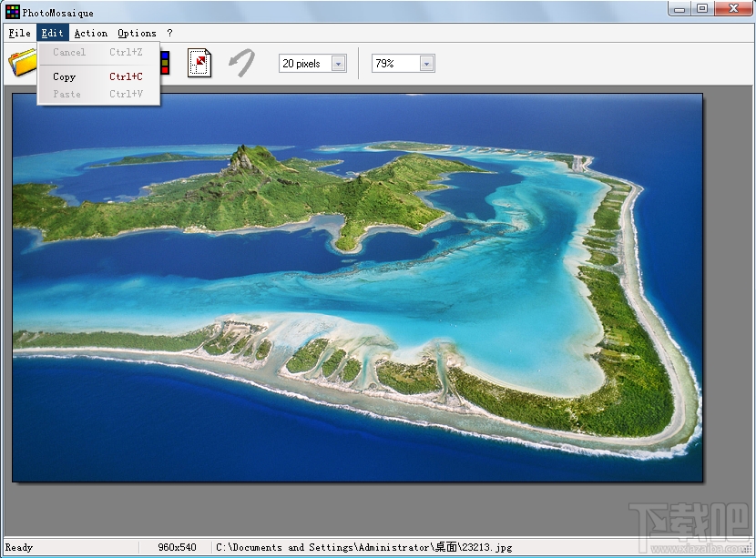Screen dimensions: 756x558
Task: Close the open Edit menu
Action: point(52,33)
